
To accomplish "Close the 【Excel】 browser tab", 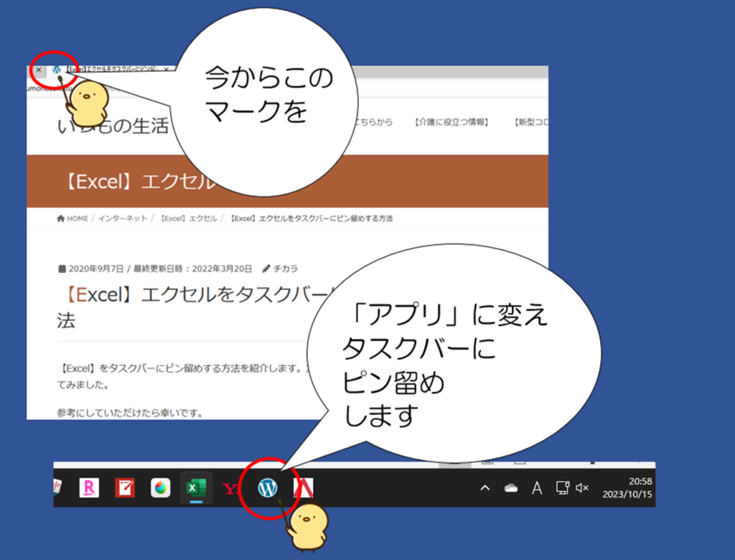I will (166, 70).
